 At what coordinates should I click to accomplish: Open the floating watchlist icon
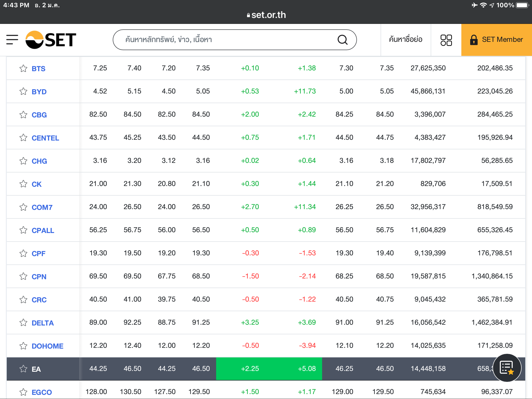click(507, 368)
